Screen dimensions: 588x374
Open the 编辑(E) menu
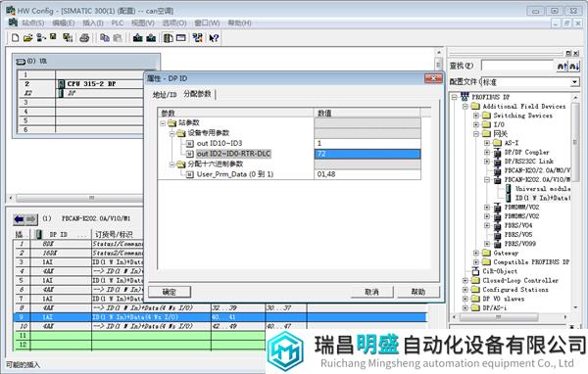[64, 23]
